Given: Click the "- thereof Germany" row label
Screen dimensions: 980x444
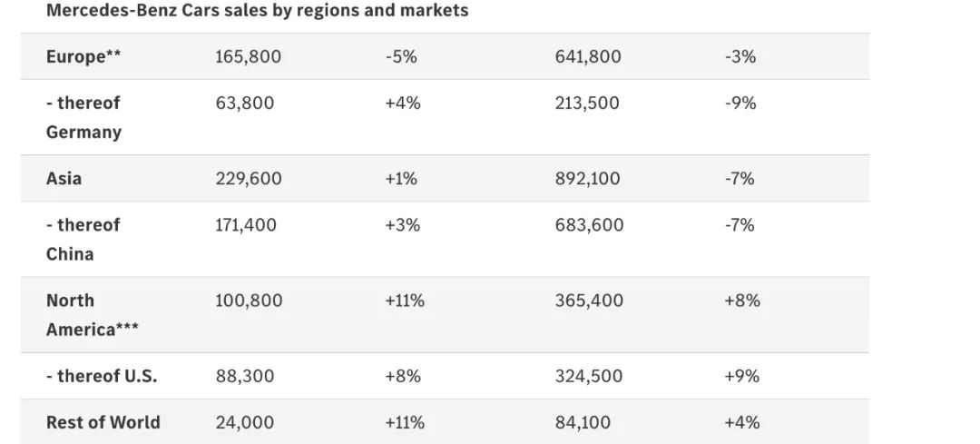Looking at the screenshot, I should click(x=83, y=117).
